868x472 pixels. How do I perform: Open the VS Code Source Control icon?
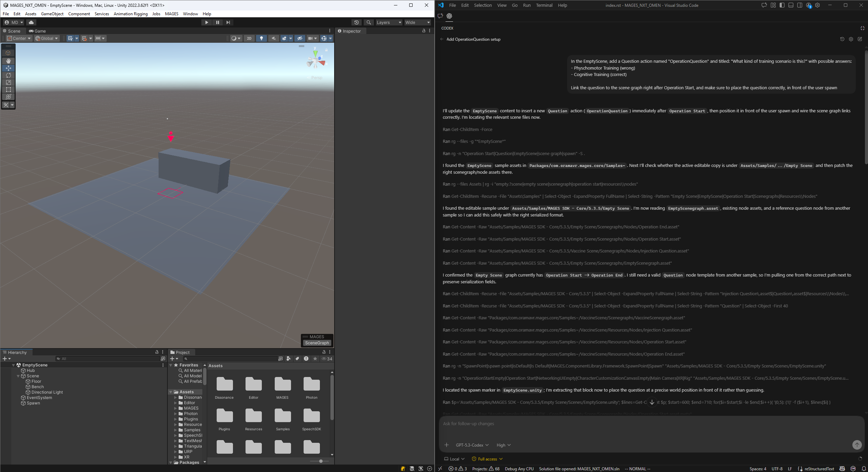(x=440, y=16)
